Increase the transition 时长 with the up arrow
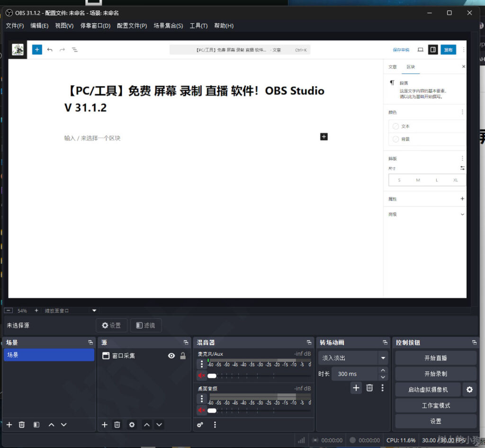The image size is (485, 448). [383, 370]
